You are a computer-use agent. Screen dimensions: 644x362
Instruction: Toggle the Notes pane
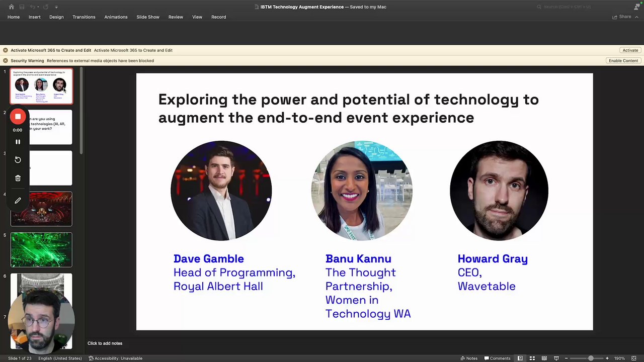pos(469,358)
